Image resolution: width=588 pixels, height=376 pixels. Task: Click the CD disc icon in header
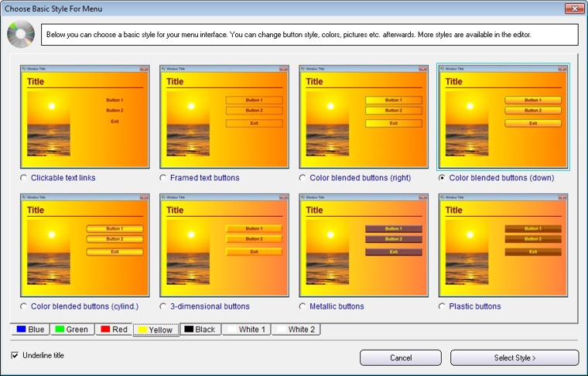[21, 34]
